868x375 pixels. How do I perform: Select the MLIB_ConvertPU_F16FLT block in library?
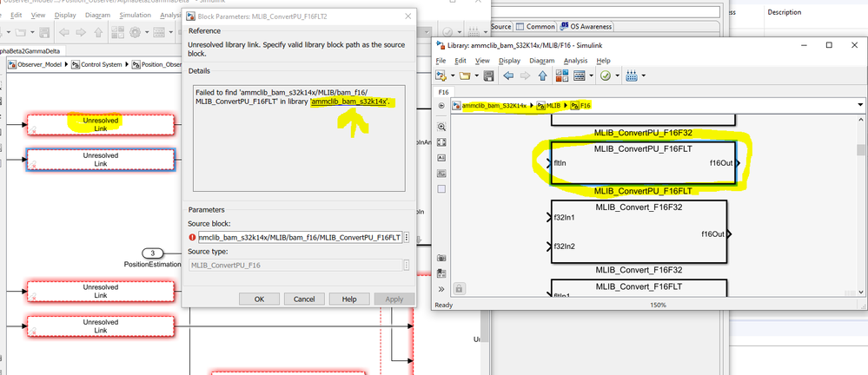[643, 163]
